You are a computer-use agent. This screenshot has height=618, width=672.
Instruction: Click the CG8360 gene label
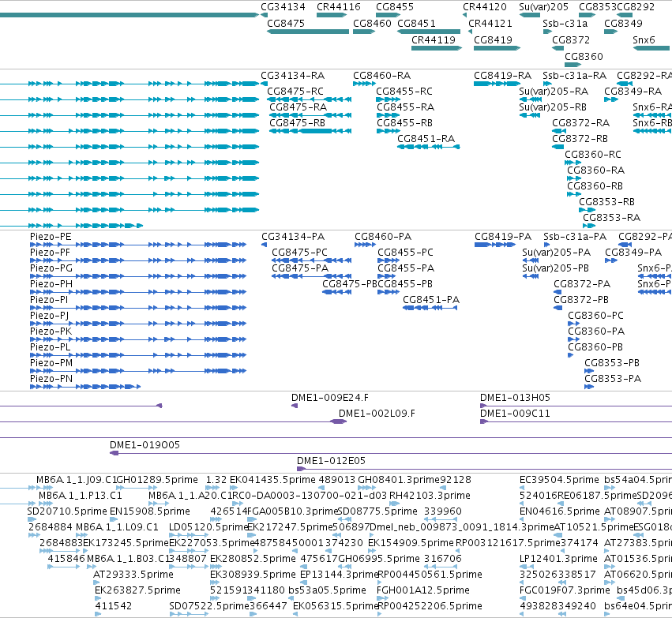tap(584, 57)
